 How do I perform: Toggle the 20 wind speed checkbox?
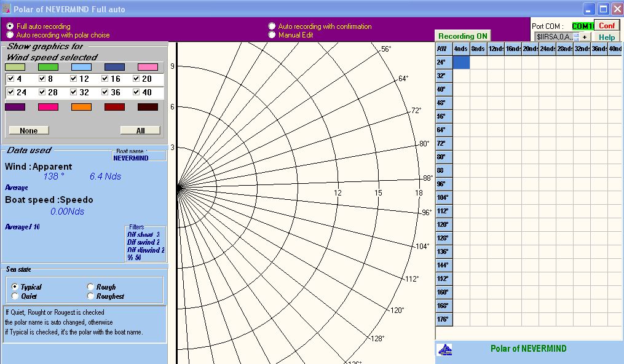click(x=136, y=78)
